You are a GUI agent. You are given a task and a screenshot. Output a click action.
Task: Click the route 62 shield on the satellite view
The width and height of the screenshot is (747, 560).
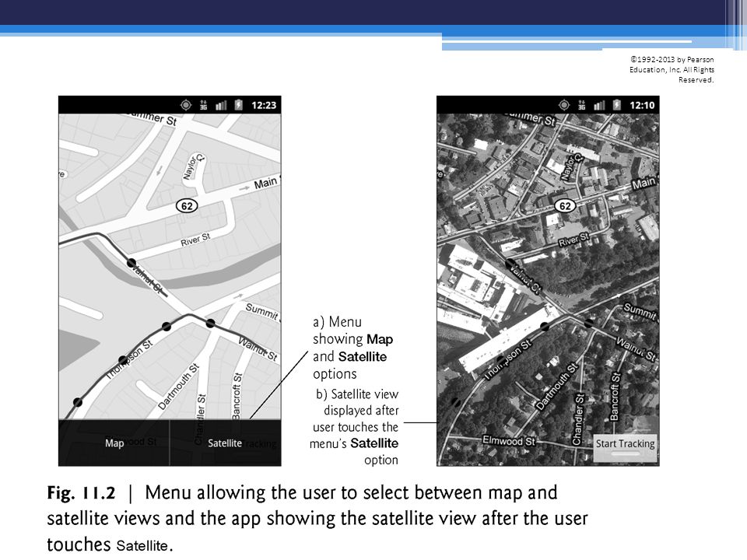pos(565,205)
